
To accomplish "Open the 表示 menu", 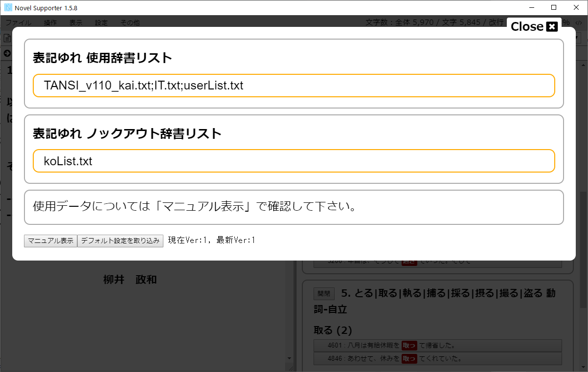I will (76, 22).
